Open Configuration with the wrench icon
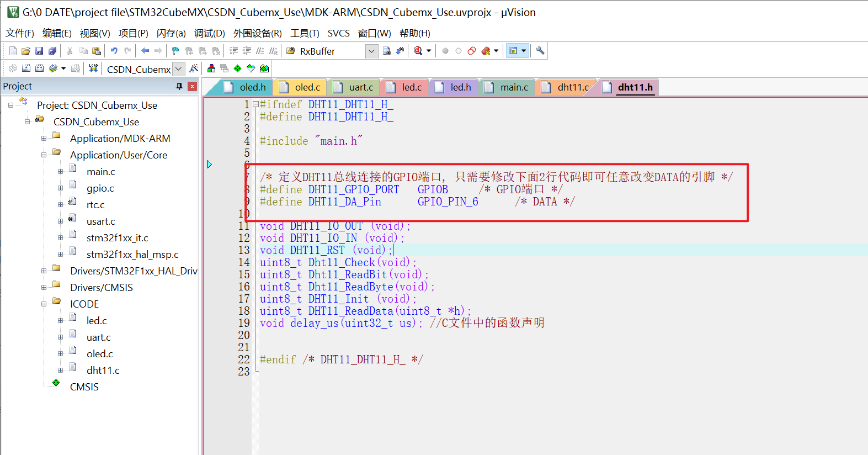The image size is (868, 455). click(540, 51)
